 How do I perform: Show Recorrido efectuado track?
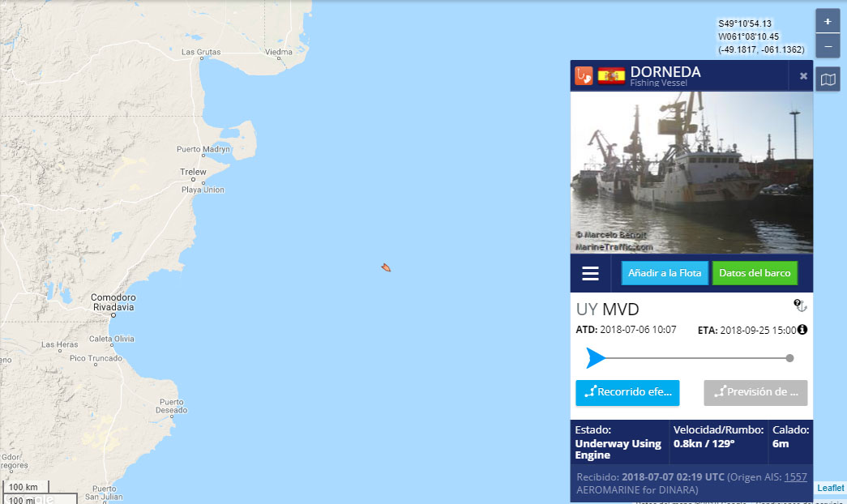[x=627, y=393]
